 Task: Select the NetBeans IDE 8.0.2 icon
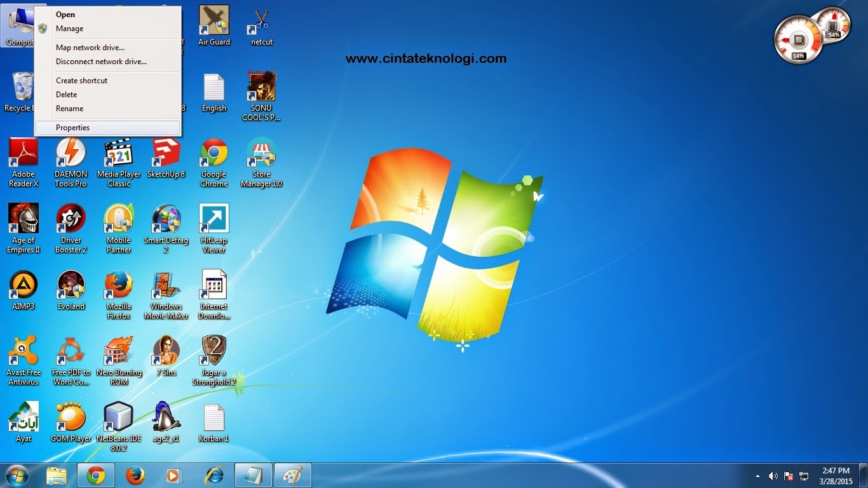[119, 426]
